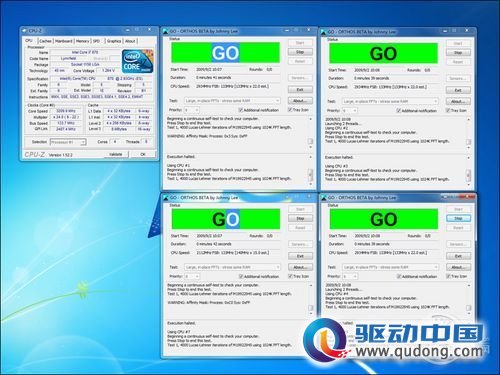Click the Intel Core logo in CPU-Z
This screenshot has height=375, width=500.
click(x=137, y=61)
